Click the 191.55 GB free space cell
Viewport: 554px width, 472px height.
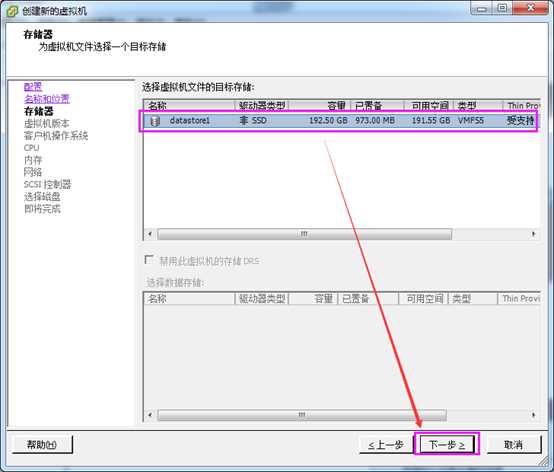pos(431,120)
